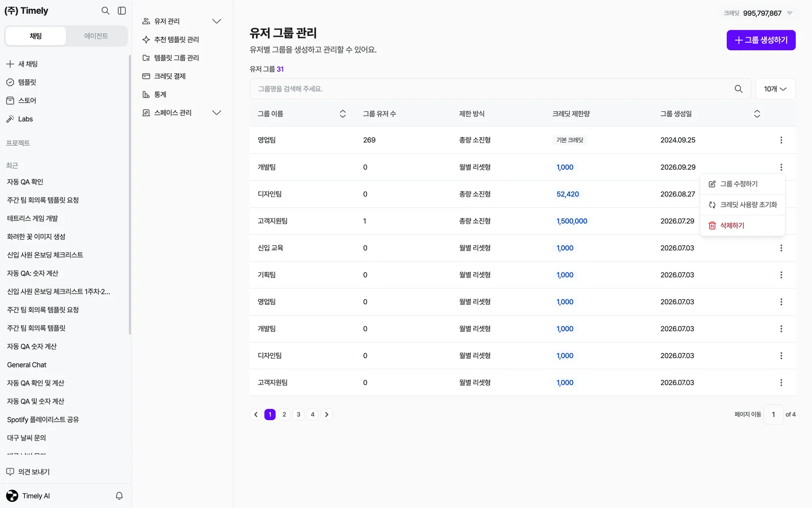Switch to the 에이전트 tab
Image resolution: width=812 pixels, height=508 pixels.
click(x=96, y=36)
